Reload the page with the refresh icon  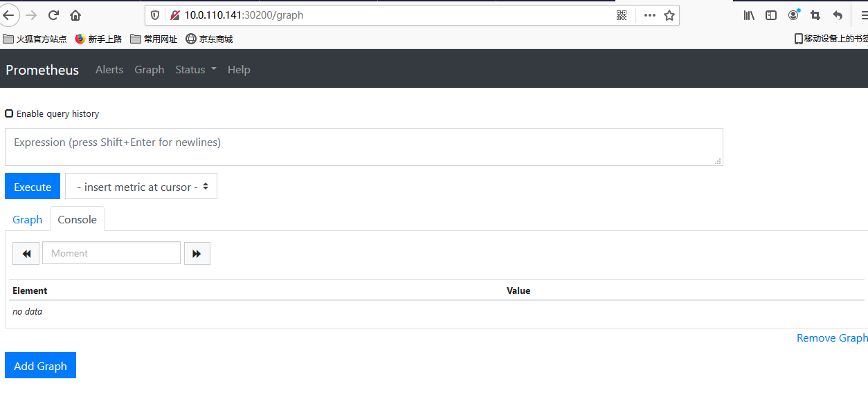(x=53, y=15)
